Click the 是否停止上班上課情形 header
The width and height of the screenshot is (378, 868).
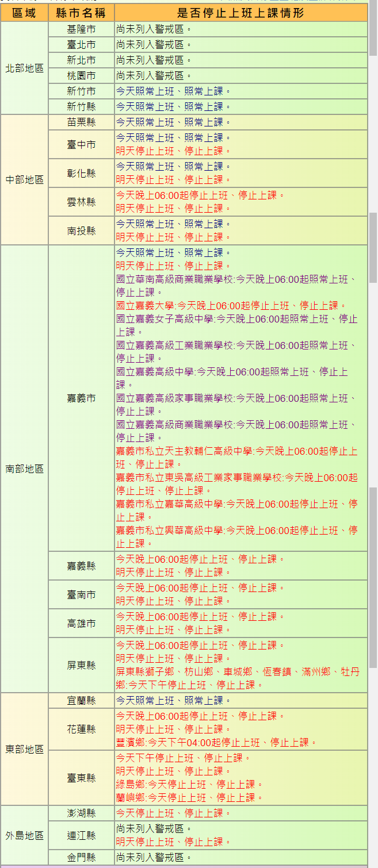point(240,13)
